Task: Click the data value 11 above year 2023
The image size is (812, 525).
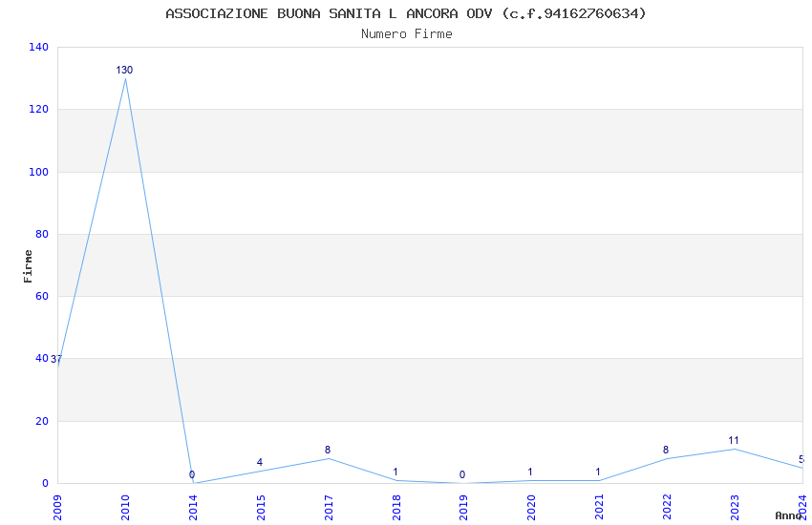Action: pyautogui.click(x=734, y=440)
